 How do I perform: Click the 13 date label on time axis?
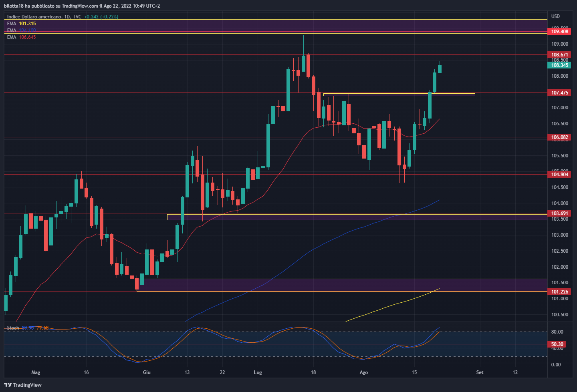click(187, 372)
